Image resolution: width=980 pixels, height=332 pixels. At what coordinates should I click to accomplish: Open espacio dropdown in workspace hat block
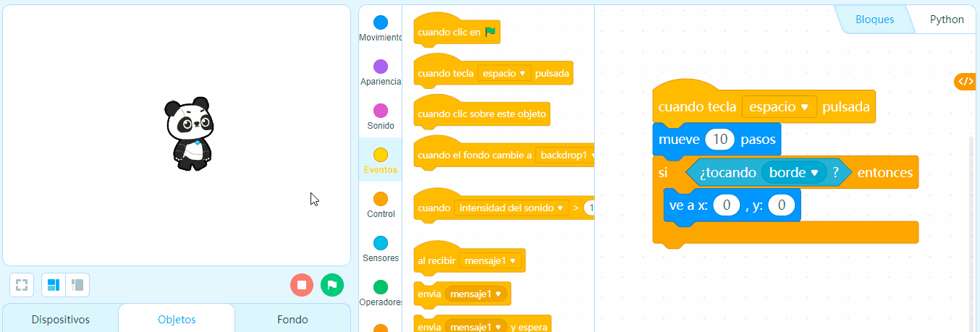coord(780,107)
